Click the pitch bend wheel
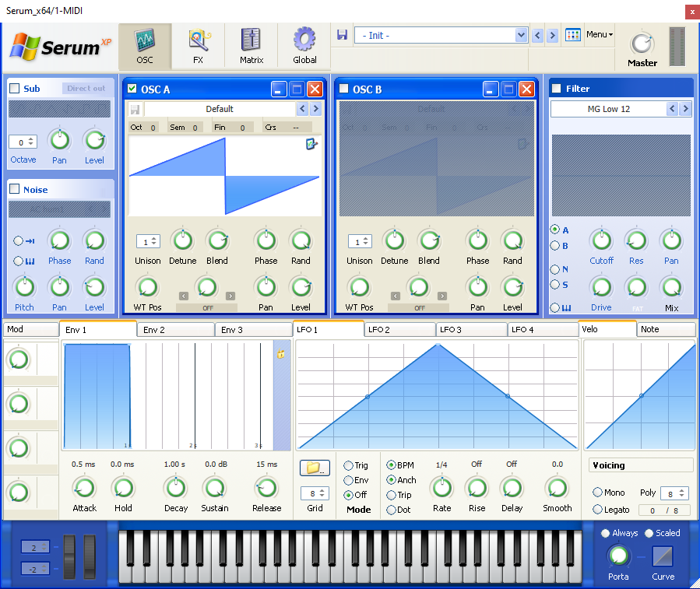 [x=69, y=556]
